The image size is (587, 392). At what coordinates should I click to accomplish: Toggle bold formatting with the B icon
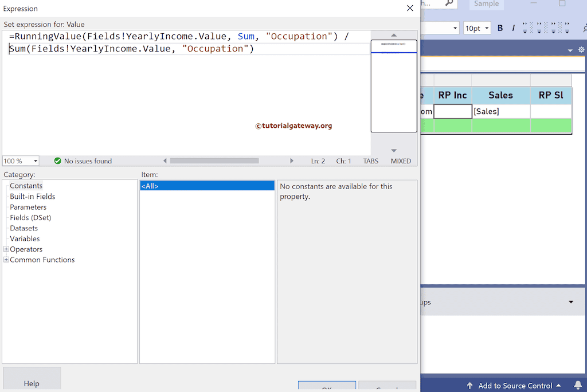click(x=499, y=28)
